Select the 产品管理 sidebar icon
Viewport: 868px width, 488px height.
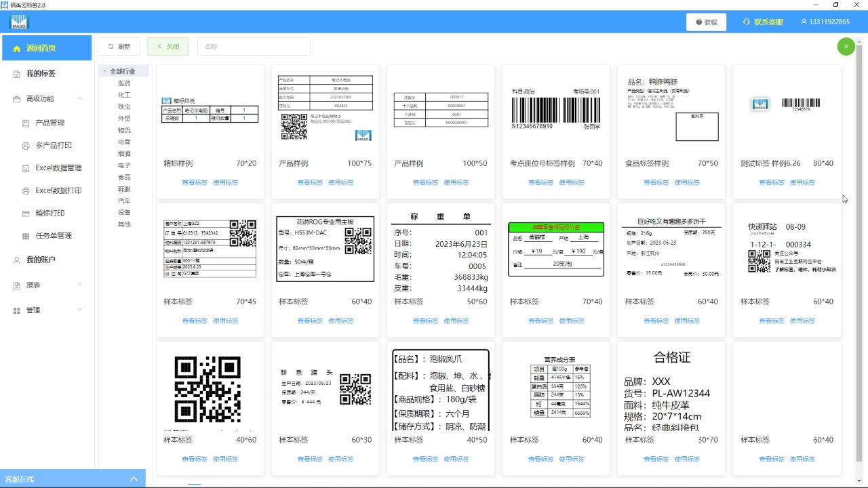(24, 124)
